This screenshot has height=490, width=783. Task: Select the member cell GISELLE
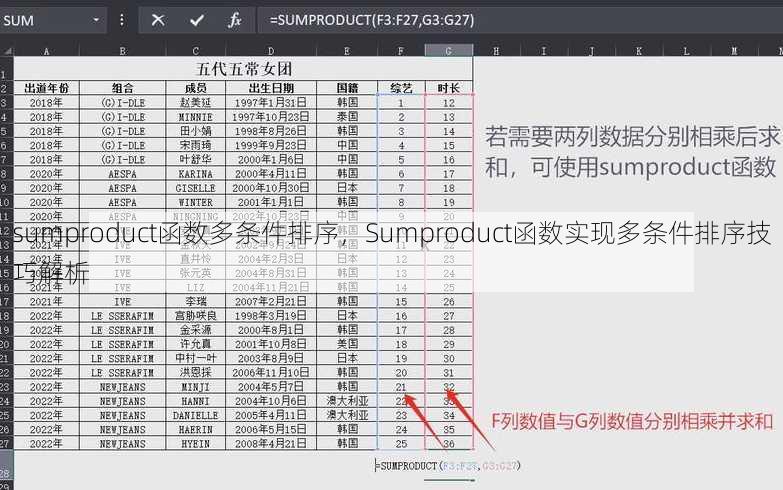click(195, 188)
